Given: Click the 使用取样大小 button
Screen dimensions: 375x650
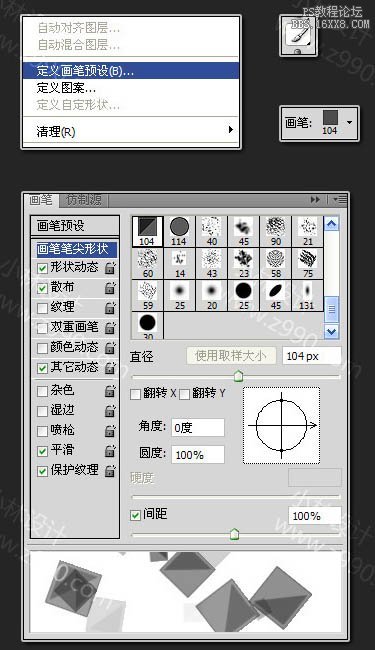Looking at the screenshot, I should tap(231, 356).
